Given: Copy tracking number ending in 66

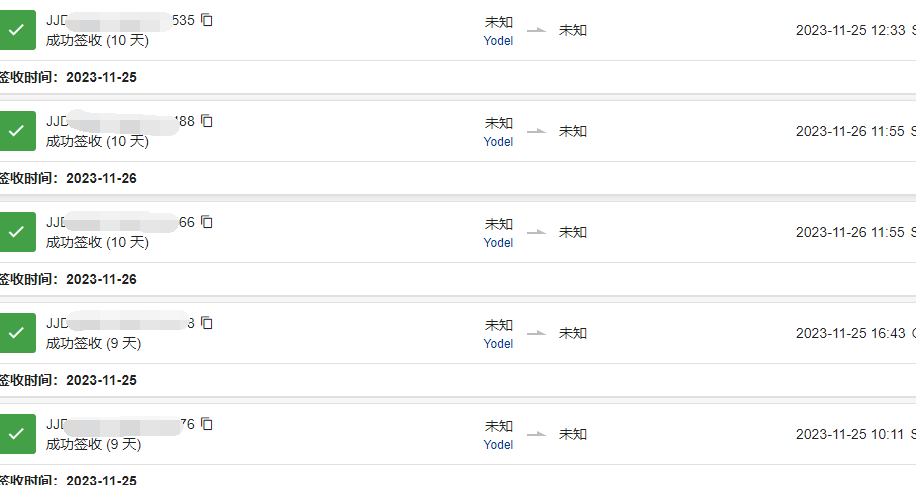Looking at the screenshot, I should (x=207, y=222).
